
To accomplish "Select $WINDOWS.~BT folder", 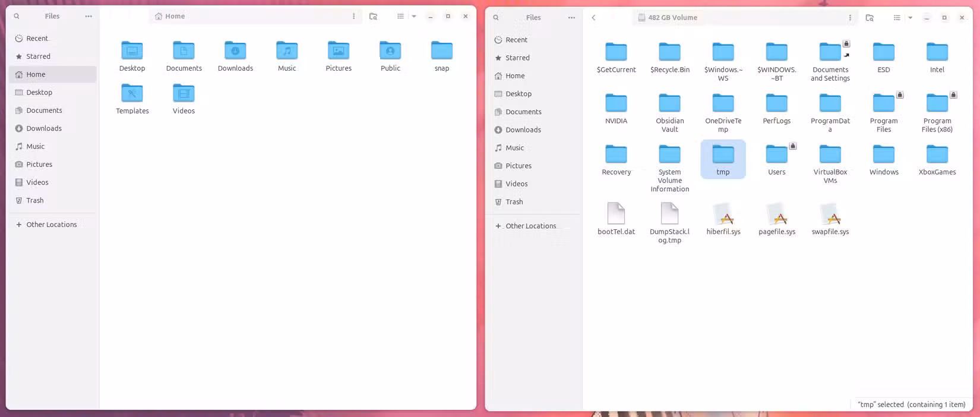I will 776,62.
